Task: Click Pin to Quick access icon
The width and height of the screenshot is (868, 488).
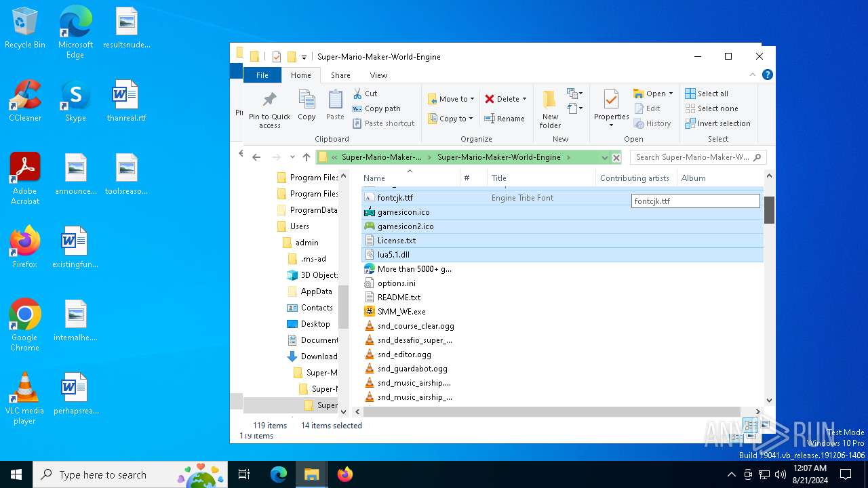Action: coord(269,108)
